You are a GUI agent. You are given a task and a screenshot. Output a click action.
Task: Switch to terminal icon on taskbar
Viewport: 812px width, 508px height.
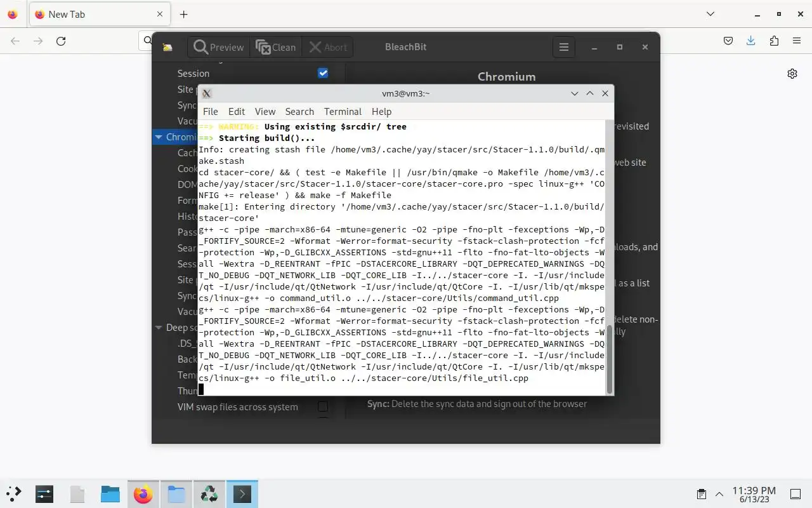point(242,494)
